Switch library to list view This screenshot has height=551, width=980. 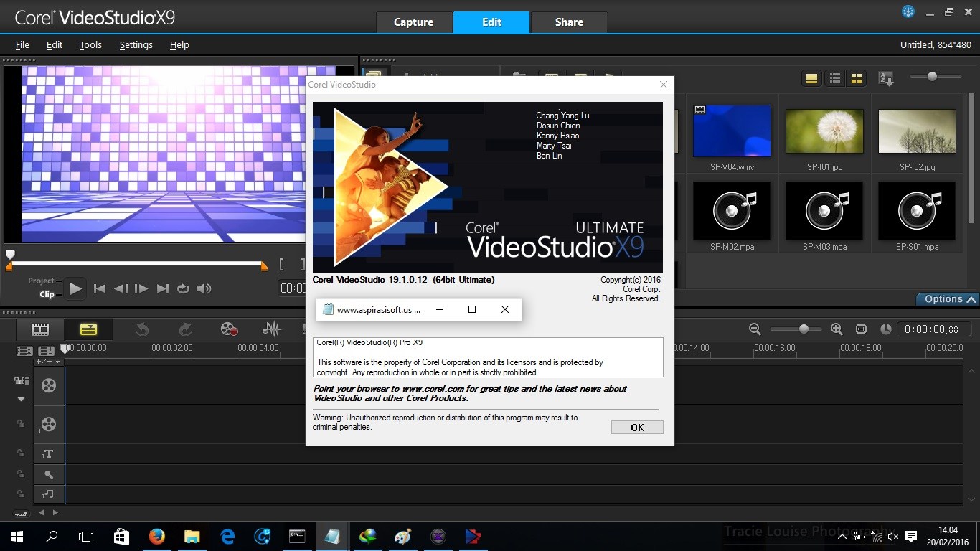tap(834, 78)
